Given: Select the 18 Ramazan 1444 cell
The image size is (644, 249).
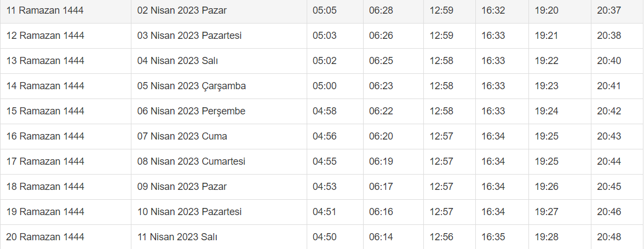Looking at the screenshot, I should [45, 187].
